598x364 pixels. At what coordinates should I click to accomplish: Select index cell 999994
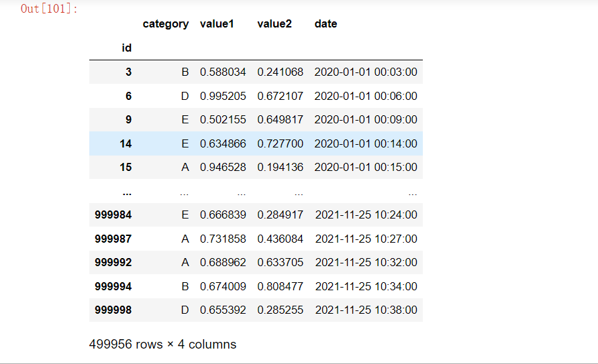pos(113,286)
